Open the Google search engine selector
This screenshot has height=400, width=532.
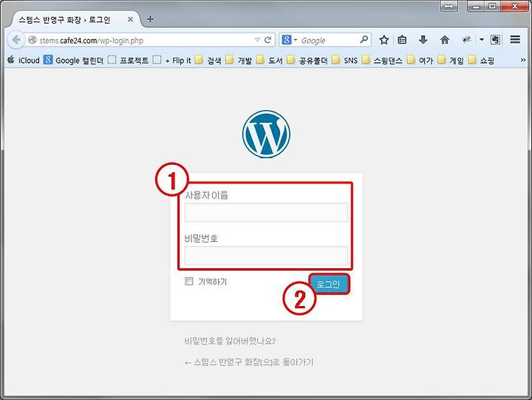coord(290,40)
